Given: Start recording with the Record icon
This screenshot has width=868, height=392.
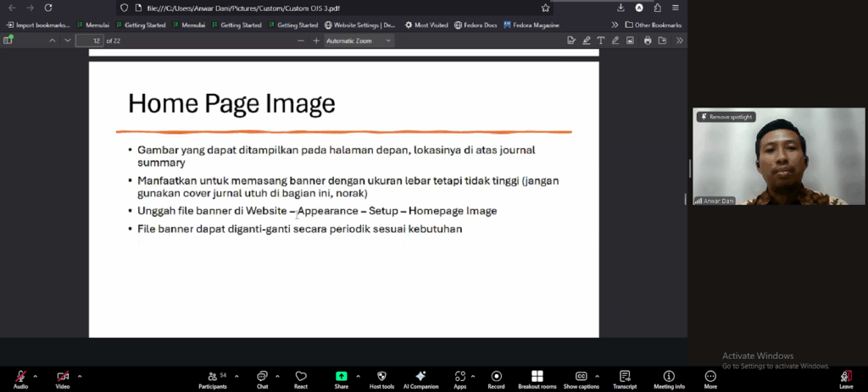Looking at the screenshot, I should click(x=496, y=376).
